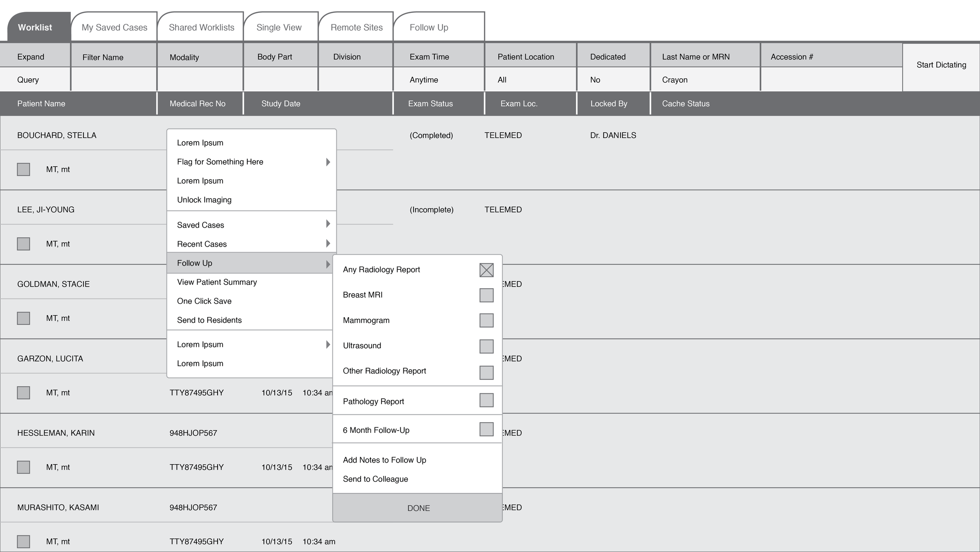
Task: Select View Patient Summary menu item
Action: tap(250, 282)
